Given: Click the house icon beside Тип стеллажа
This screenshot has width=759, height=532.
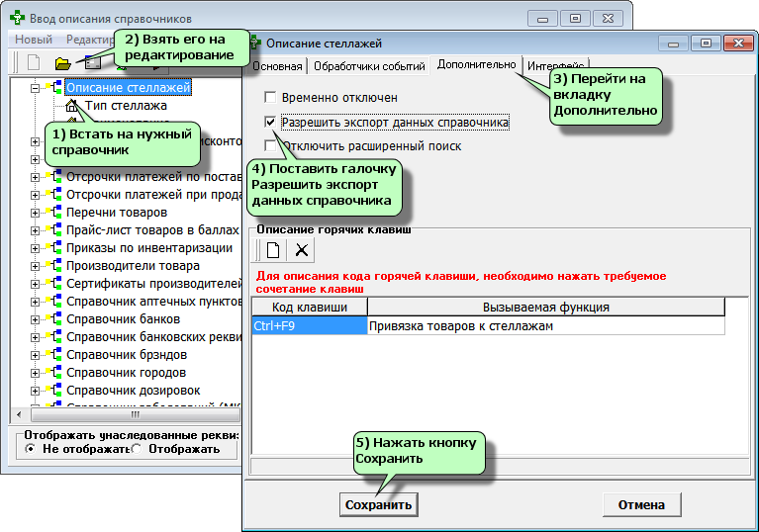Looking at the screenshot, I should [71, 106].
